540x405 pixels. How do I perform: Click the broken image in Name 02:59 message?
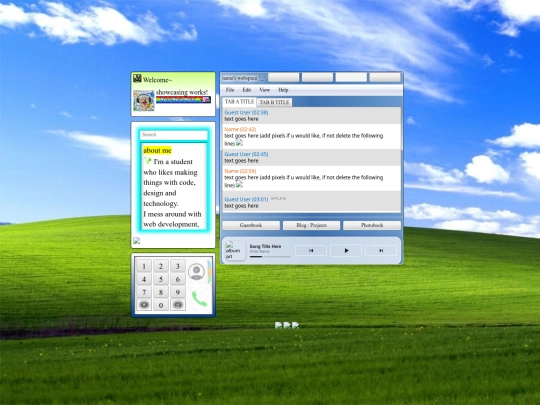click(x=239, y=185)
